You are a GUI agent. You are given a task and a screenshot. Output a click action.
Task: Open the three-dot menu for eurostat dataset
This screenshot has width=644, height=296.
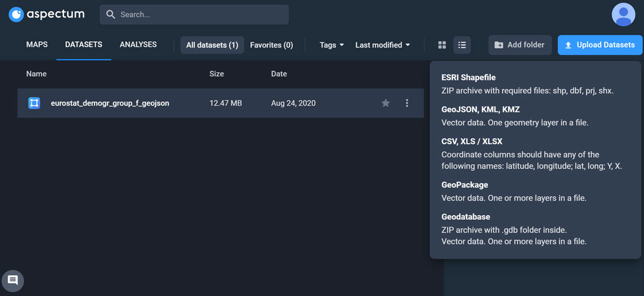(x=407, y=103)
